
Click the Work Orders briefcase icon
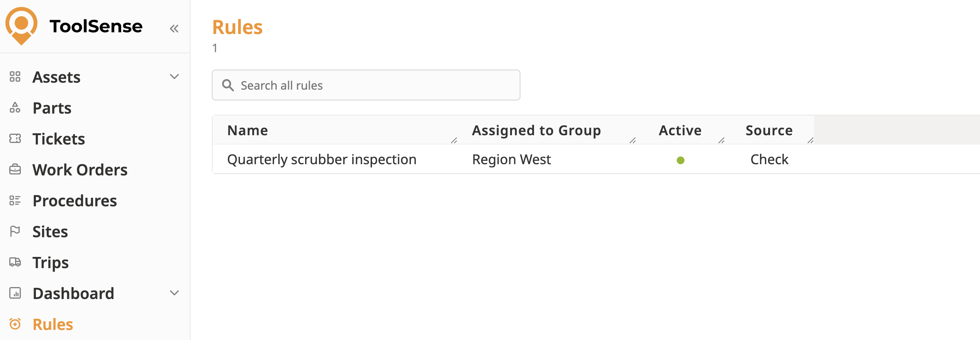tap(15, 169)
